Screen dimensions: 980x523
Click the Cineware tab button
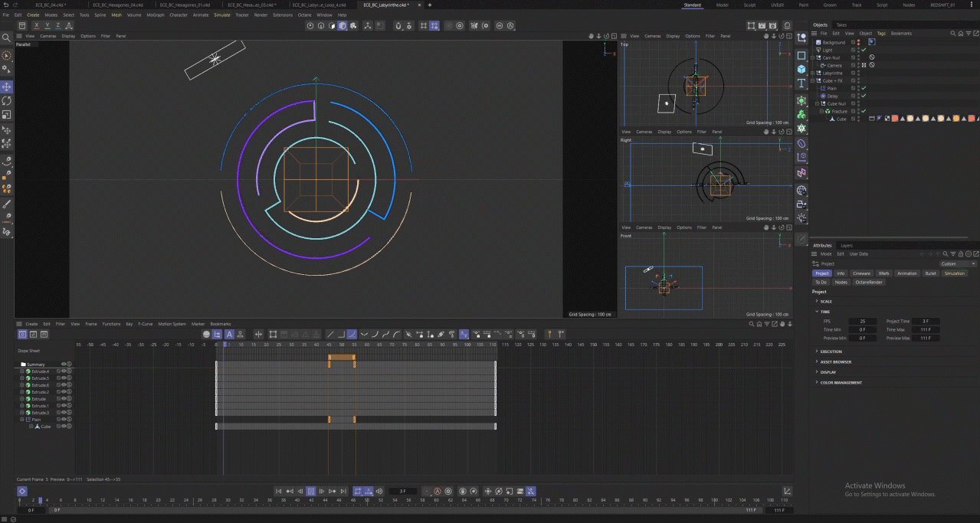[861, 273]
